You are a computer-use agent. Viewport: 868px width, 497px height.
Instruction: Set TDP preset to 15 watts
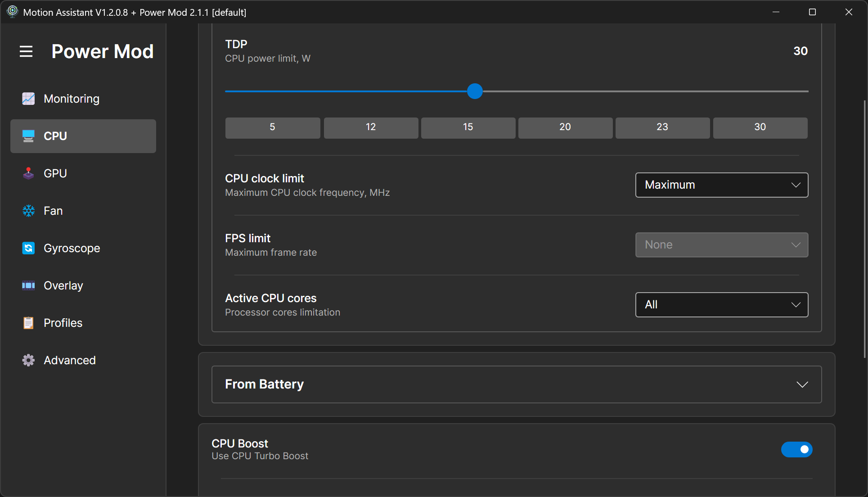click(468, 127)
